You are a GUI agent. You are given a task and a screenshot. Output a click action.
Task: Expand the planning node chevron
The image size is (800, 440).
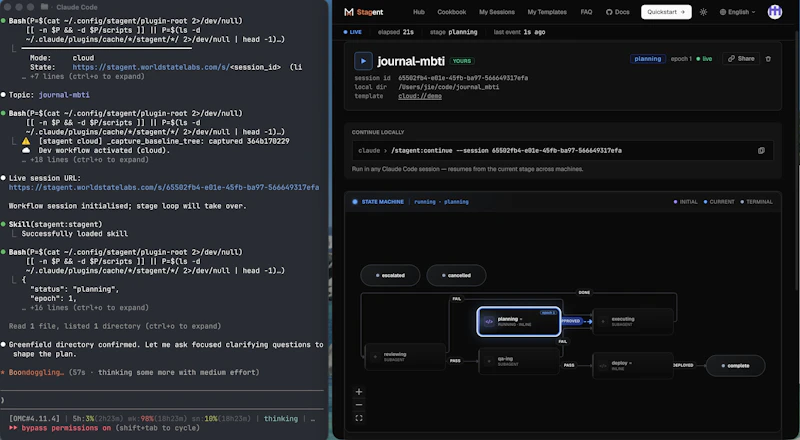(521, 319)
